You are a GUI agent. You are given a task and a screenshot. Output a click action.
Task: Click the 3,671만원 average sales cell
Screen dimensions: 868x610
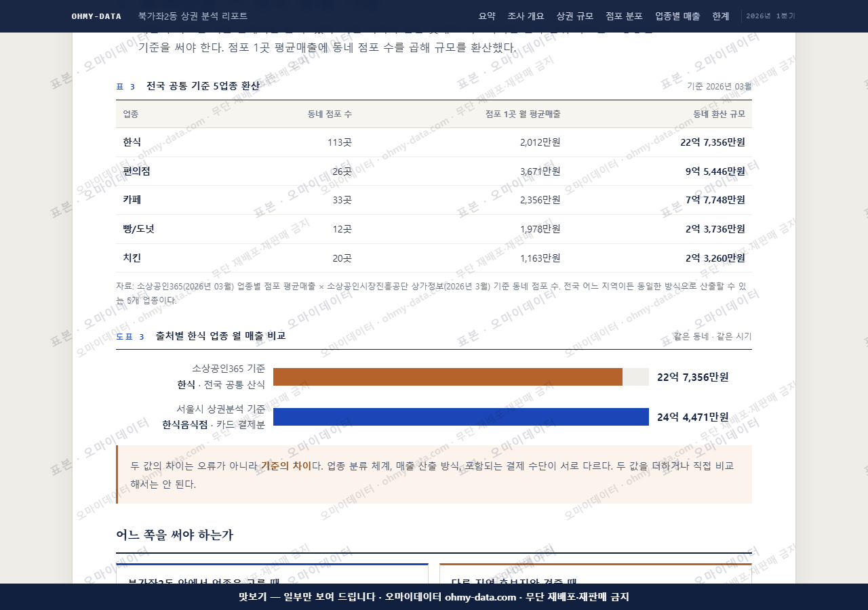pyautogui.click(x=540, y=171)
